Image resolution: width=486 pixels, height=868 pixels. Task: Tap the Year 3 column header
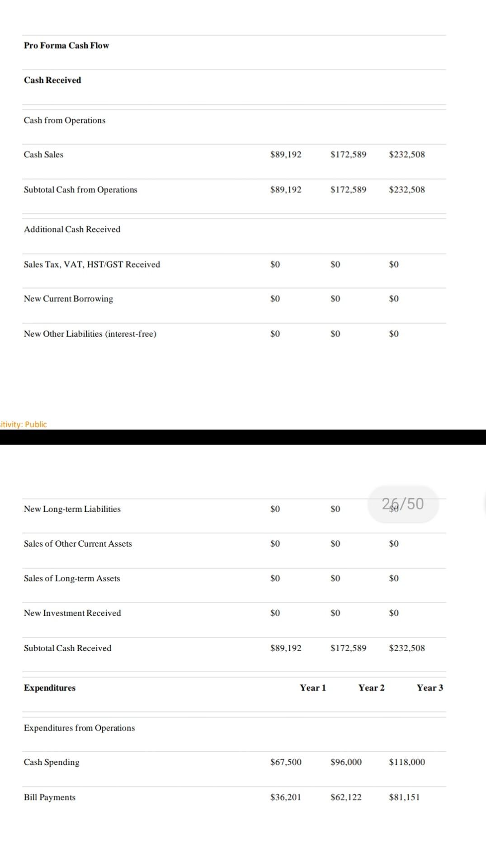click(429, 688)
